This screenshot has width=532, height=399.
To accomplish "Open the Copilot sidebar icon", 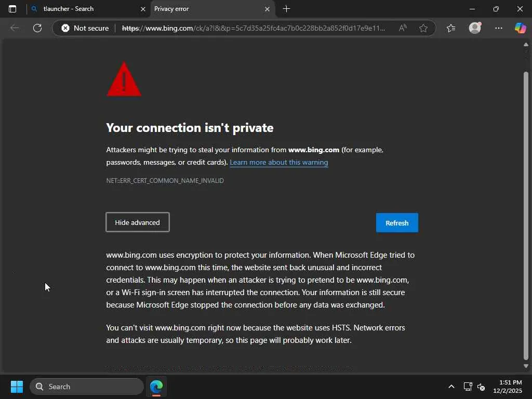I will pos(520,28).
